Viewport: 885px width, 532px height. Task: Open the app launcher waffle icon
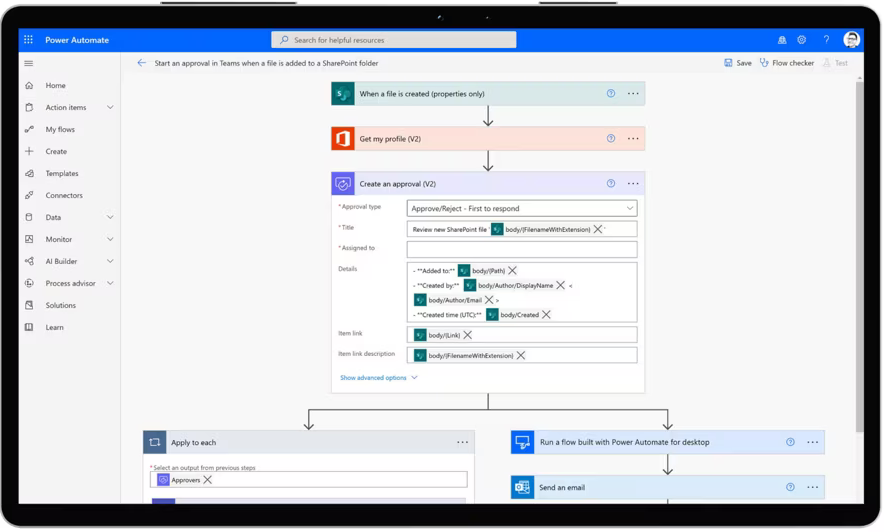point(28,40)
